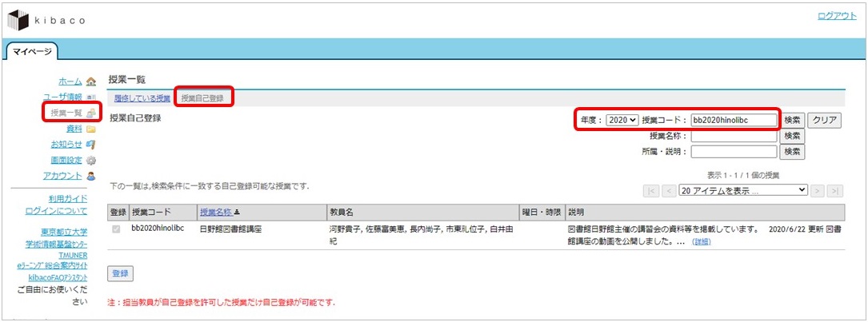Viewport: 868px width, 322px height.
Task: Sort by 授業名称 column header
Action: pos(216,212)
